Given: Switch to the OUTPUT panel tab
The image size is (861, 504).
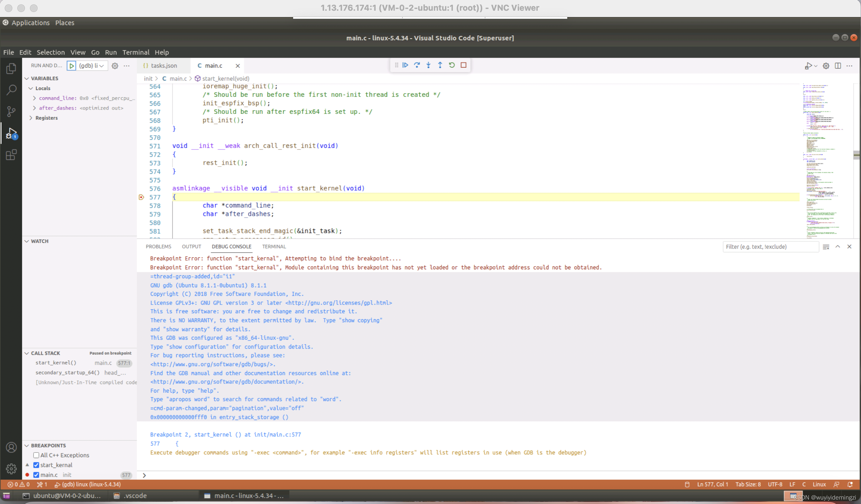Looking at the screenshot, I should [191, 246].
